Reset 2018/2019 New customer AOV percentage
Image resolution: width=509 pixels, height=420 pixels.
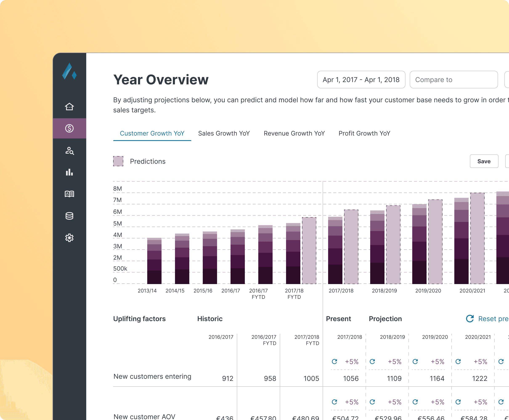click(x=372, y=402)
